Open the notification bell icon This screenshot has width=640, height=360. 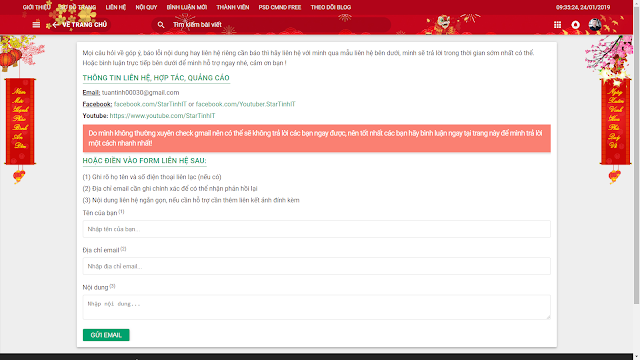[576, 25]
